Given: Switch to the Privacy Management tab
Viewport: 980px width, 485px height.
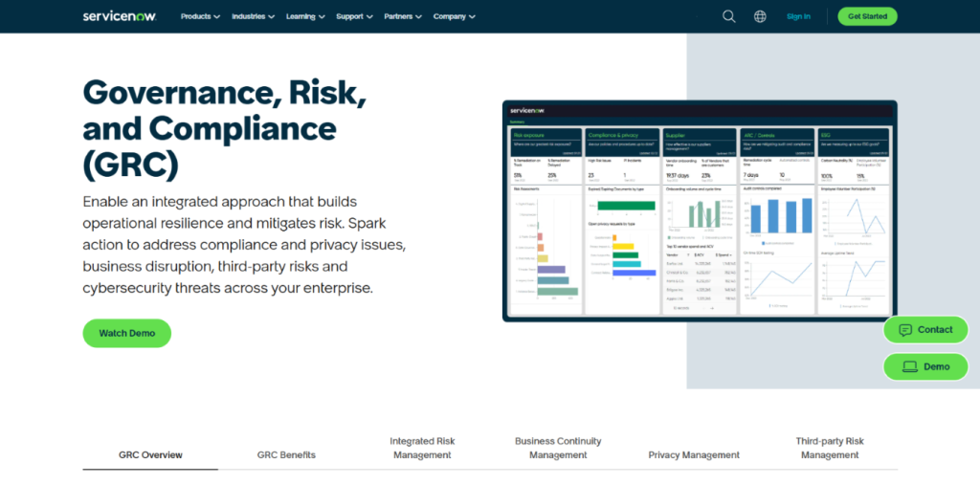Looking at the screenshot, I should coord(694,455).
